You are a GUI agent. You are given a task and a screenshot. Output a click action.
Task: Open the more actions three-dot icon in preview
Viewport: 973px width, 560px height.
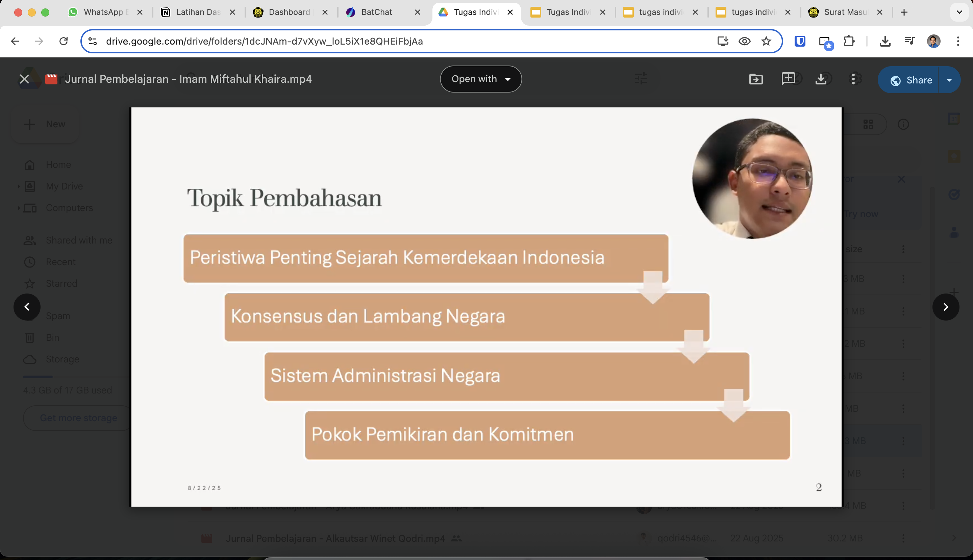pos(853,79)
